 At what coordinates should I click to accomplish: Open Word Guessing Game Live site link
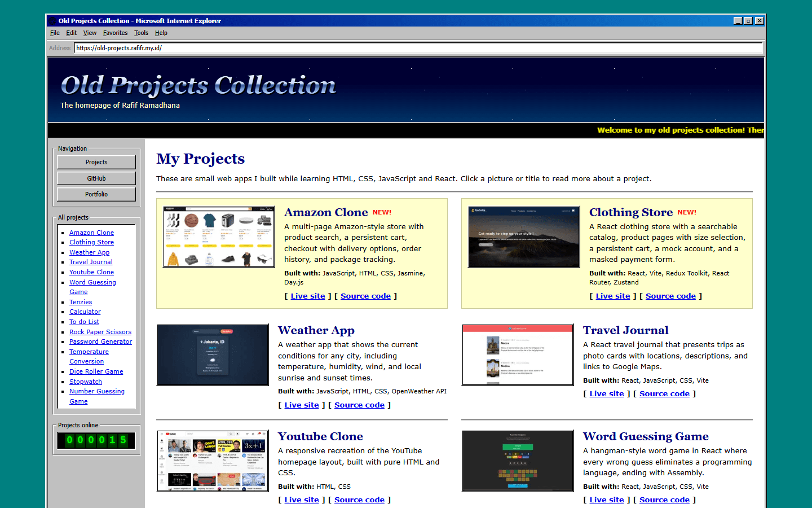coord(607,500)
